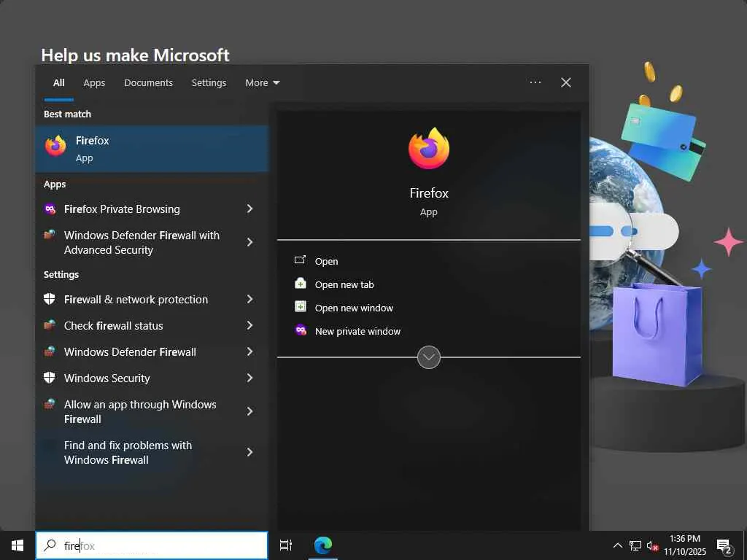This screenshot has width=747, height=560.
Task: Open the More filter dropdown
Action: pos(263,83)
